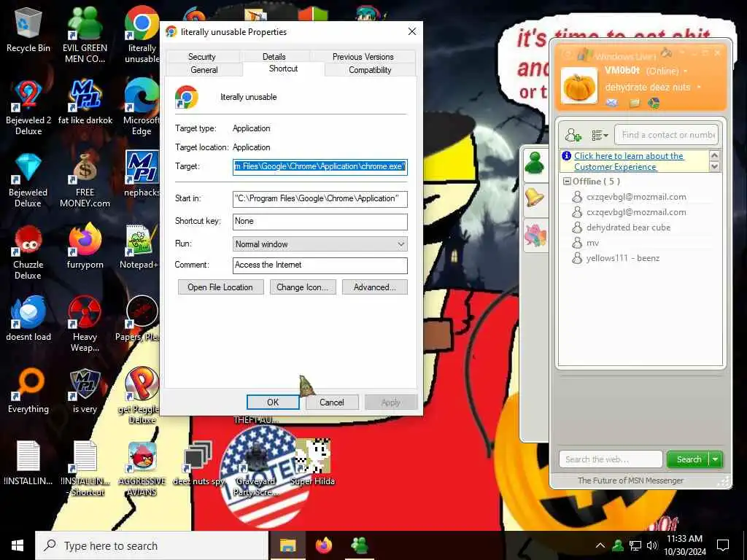Image resolution: width=747 pixels, height=560 pixels.
Task: Click the green Search button in Messenger
Action: coord(689,459)
